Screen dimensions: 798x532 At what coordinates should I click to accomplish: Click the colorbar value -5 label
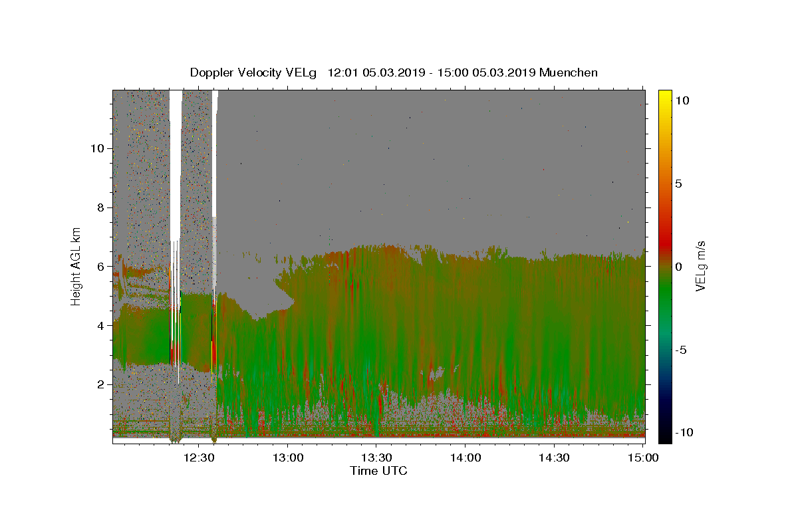point(680,350)
